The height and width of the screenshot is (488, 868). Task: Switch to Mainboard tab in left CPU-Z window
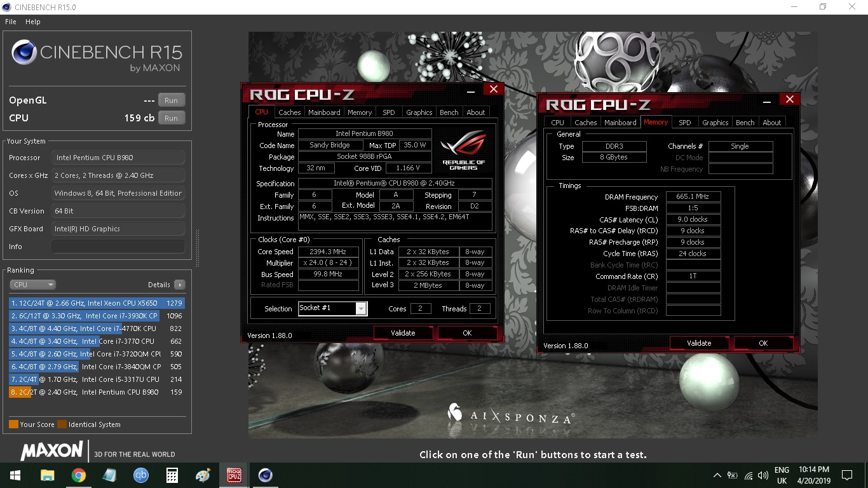click(324, 112)
